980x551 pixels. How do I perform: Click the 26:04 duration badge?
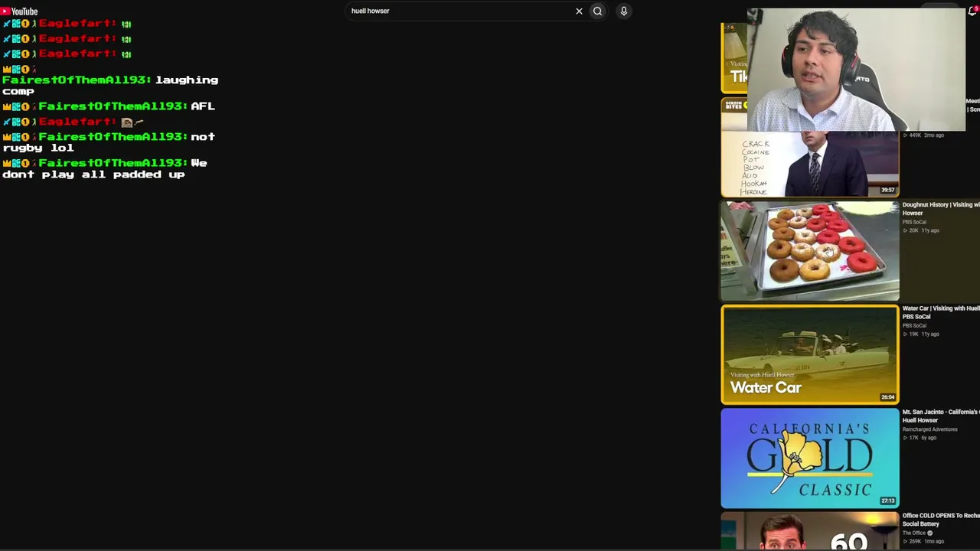pos(887,397)
